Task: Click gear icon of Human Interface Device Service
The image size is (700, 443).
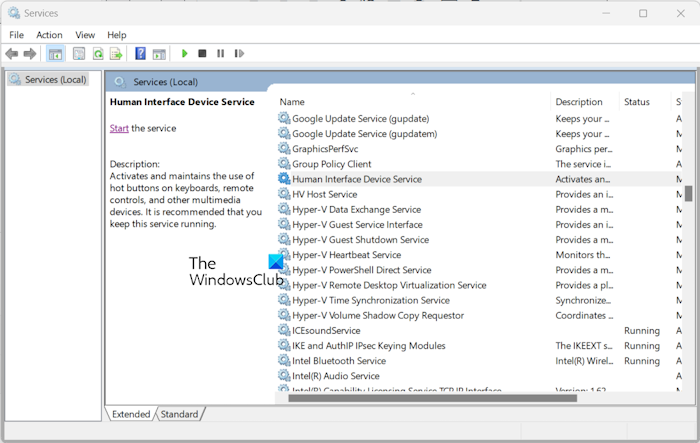Action: pos(284,179)
